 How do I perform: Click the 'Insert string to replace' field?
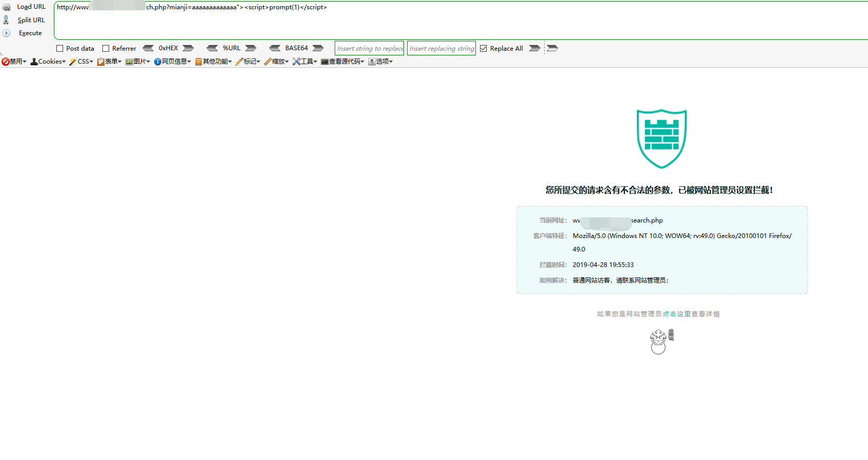click(x=369, y=48)
